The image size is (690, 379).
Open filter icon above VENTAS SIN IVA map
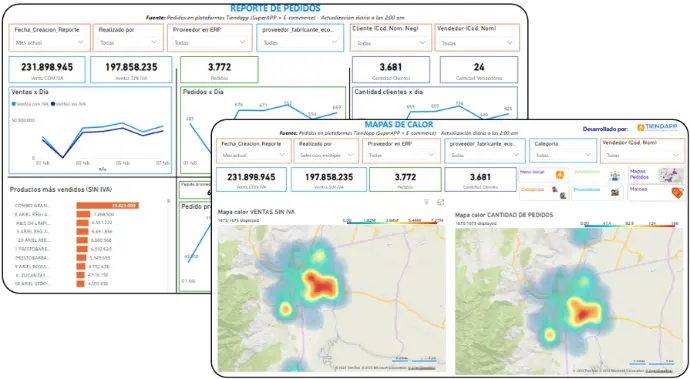(426, 202)
